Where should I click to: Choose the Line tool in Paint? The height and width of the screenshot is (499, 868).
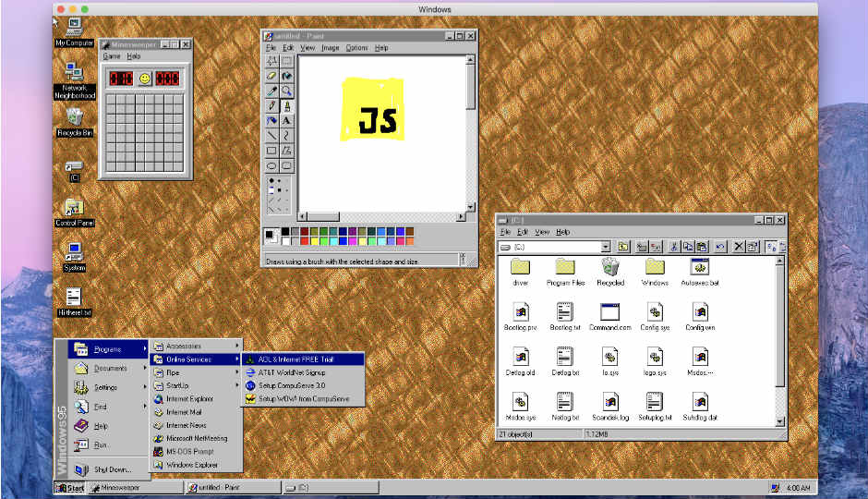click(271, 136)
